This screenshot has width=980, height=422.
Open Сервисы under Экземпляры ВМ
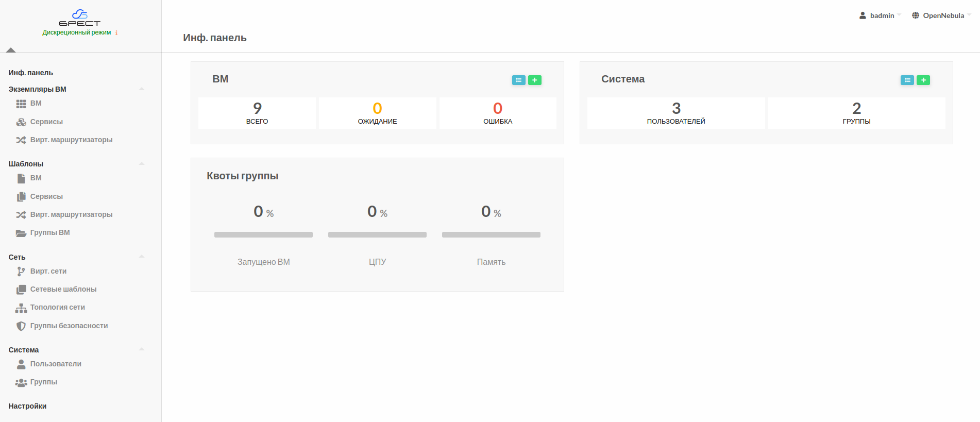(46, 122)
